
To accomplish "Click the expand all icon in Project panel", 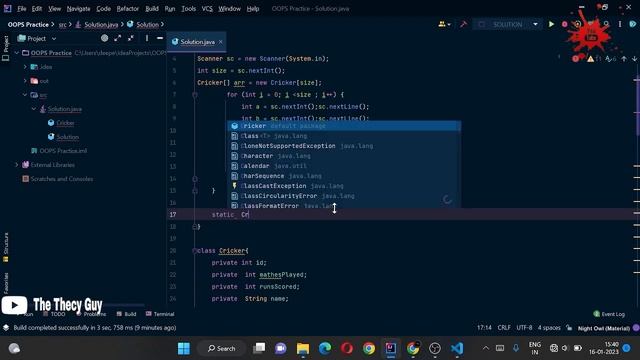I will coord(118,38).
